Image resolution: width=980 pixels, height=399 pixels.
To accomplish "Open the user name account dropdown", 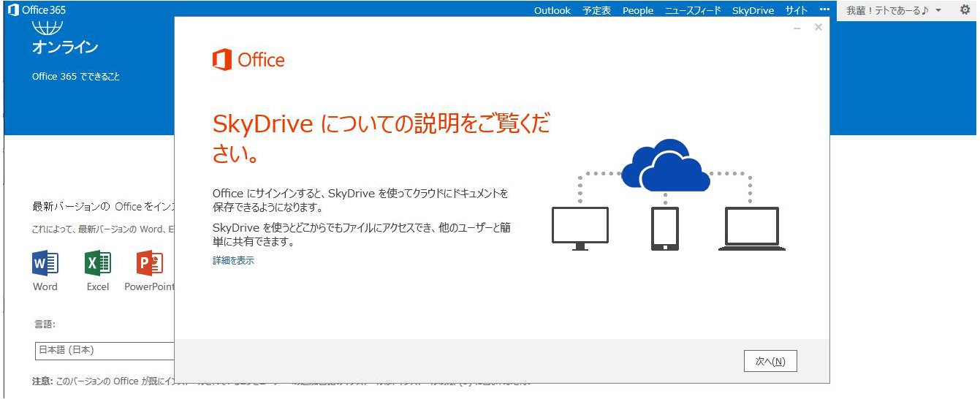I will coord(893,10).
